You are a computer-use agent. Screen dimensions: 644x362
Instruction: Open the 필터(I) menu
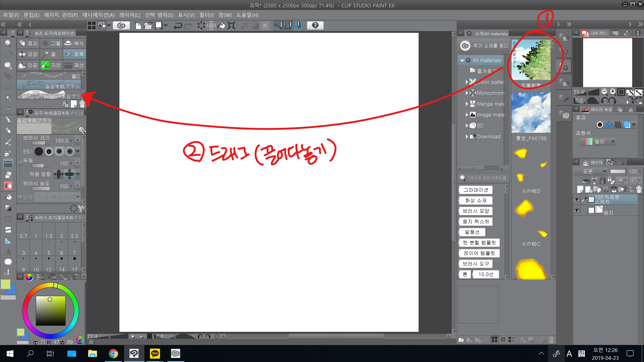point(206,15)
